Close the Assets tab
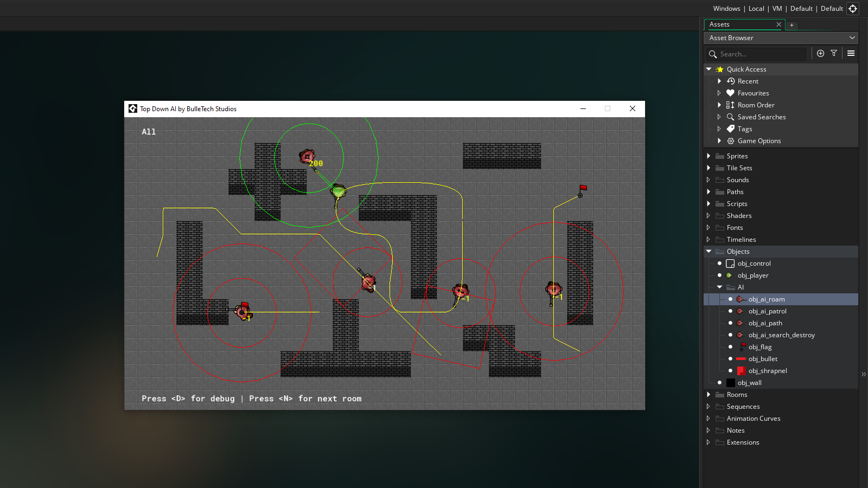The image size is (868, 488). [778, 24]
